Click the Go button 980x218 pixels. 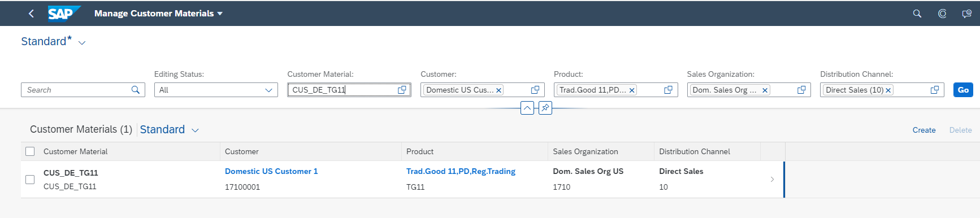pyautogui.click(x=963, y=90)
